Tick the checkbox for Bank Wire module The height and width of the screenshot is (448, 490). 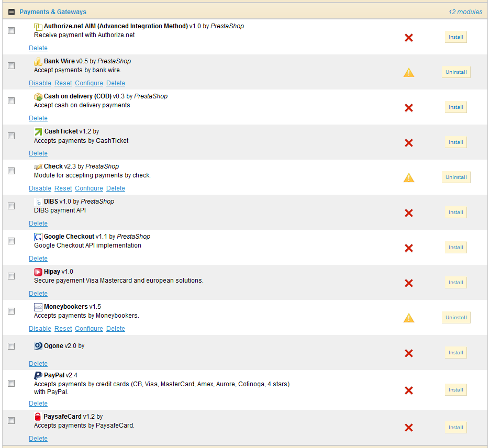[11, 65]
